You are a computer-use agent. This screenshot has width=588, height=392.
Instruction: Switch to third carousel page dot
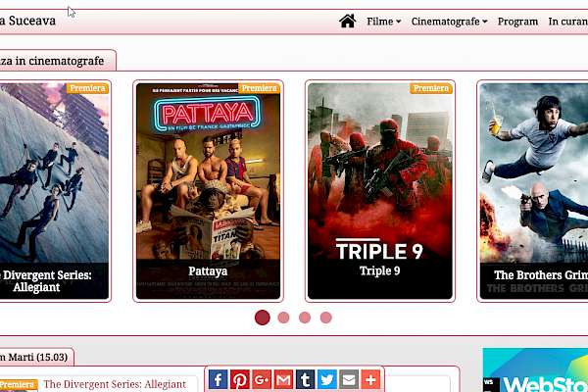(305, 318)
